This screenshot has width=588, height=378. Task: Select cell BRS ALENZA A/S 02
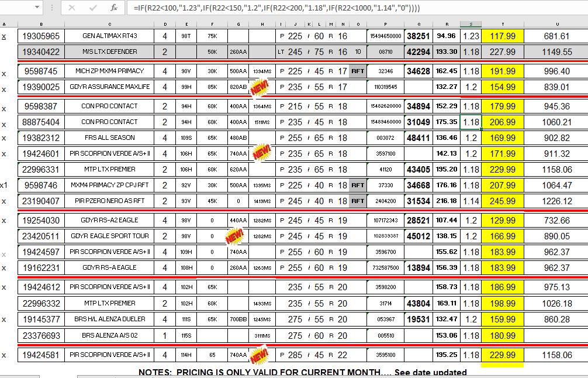(x=109, y=336)
